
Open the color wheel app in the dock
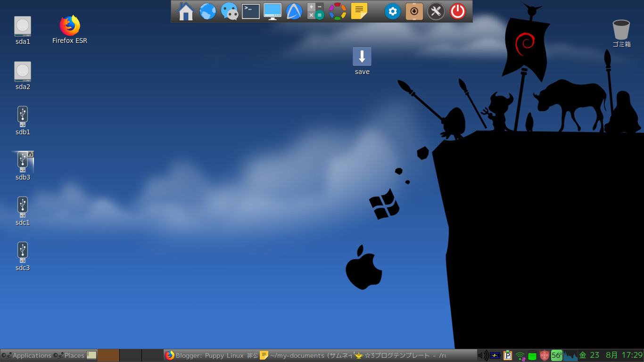coord(338,11)
